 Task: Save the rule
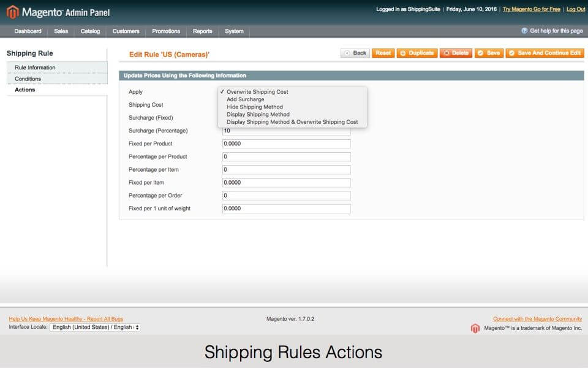(489, 53)
